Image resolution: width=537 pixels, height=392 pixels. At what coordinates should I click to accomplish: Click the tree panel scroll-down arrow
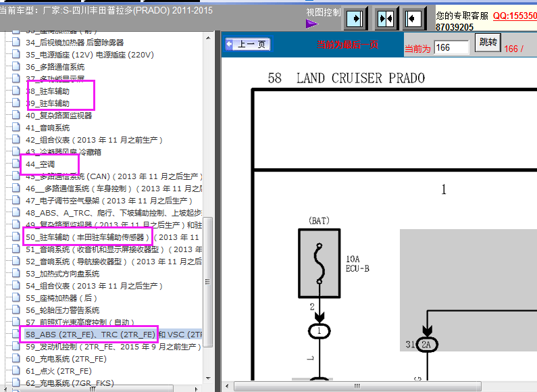point(208,378)
